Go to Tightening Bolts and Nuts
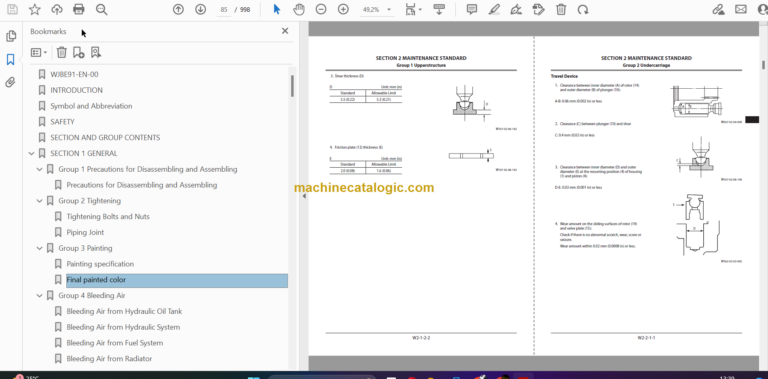The height and width of the screenshot is (379, 768). coord(108,216)
